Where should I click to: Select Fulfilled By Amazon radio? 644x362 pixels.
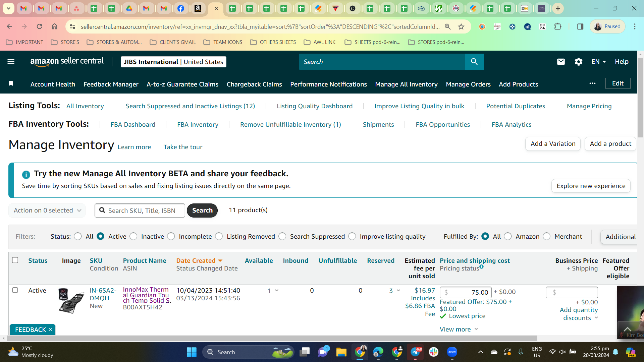coord(508,236)
